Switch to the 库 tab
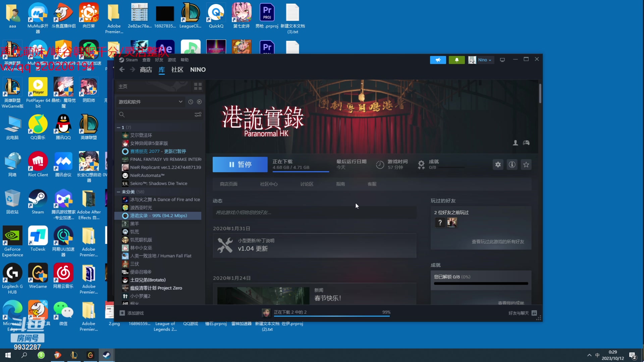This screenshot has height=362, width=644. tap(162, 69)
